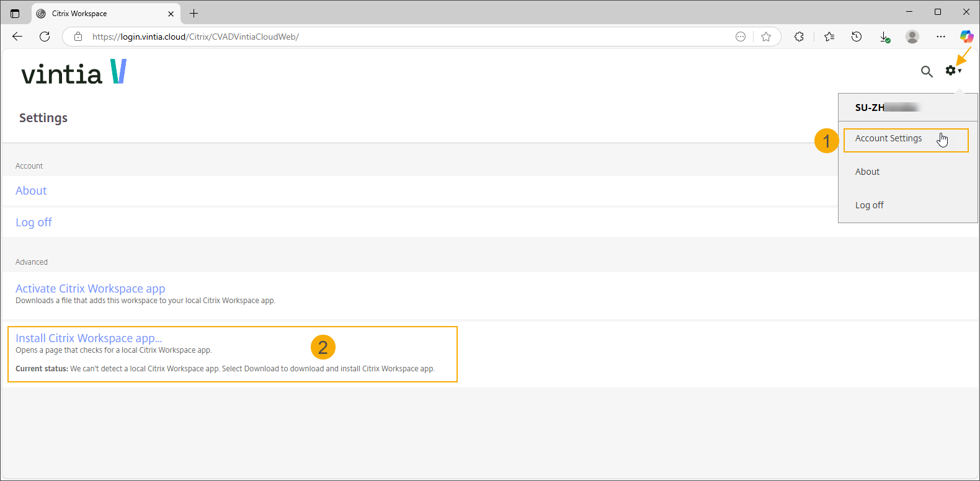Click the vintia logo
This screenshot has width=980, height=481.
click(x=73, y=73)
